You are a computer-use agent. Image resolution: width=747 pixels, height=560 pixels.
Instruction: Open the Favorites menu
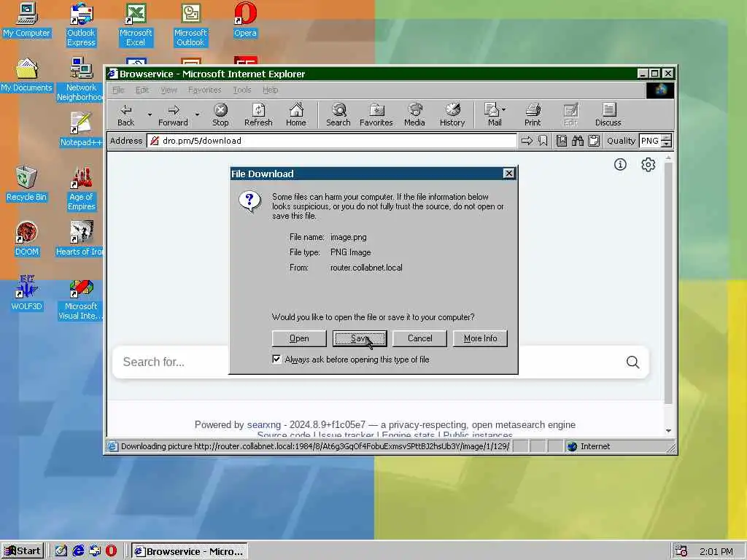point(205,90)
